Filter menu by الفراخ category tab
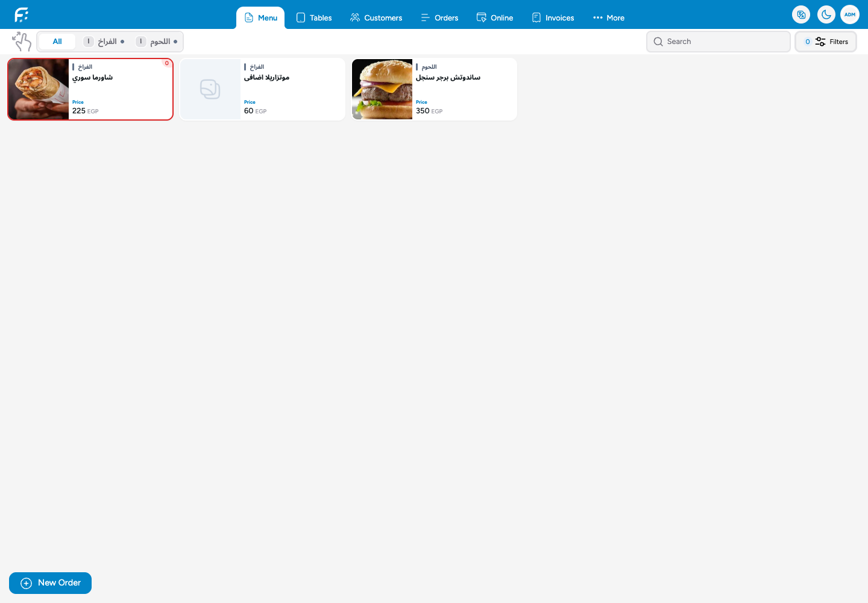868x603 pixels. (104, 42)
